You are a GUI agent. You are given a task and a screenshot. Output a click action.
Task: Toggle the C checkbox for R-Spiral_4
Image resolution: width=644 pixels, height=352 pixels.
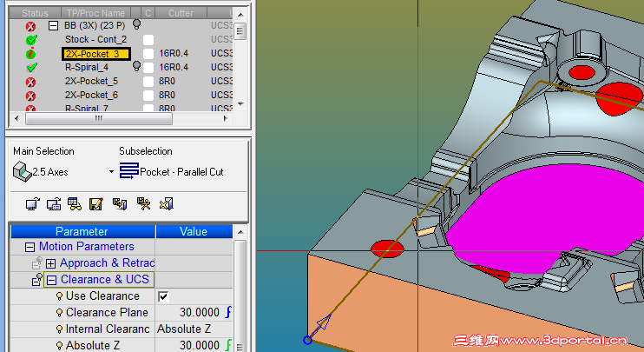(148, 68)
